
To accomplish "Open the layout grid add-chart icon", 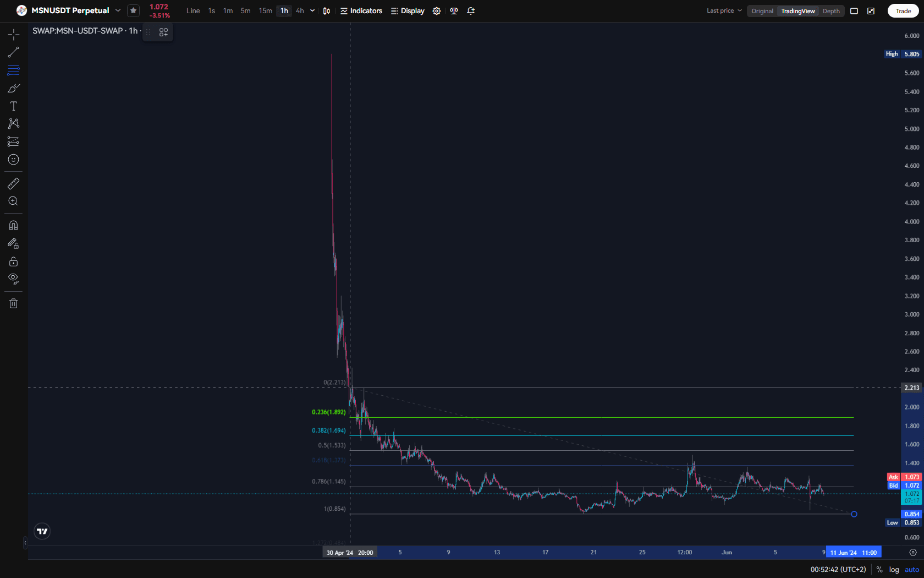I will pyautogui.click(x=163, y=32).
